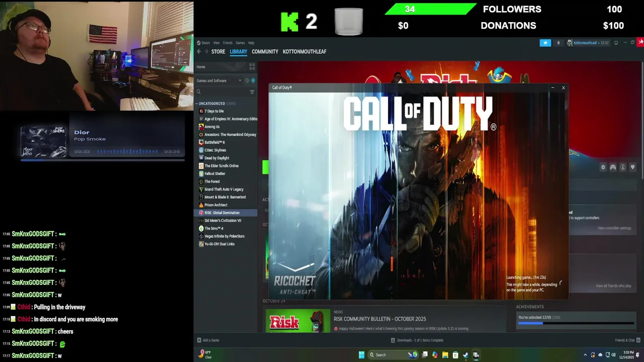Select Mount & Blade II: Bannerlord

226,197
